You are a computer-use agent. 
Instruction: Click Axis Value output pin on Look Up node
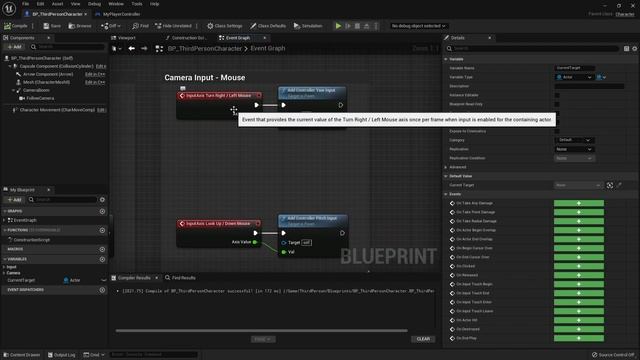255,242
